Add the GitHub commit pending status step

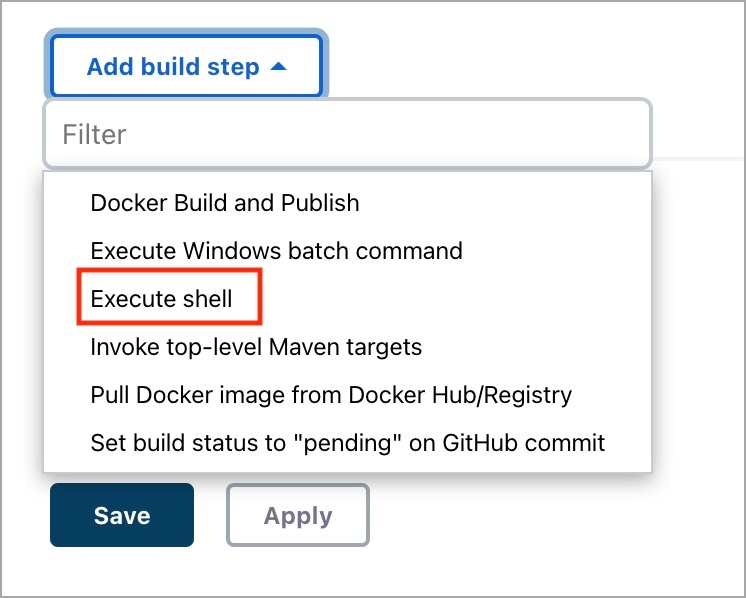(x=348, y=443)
